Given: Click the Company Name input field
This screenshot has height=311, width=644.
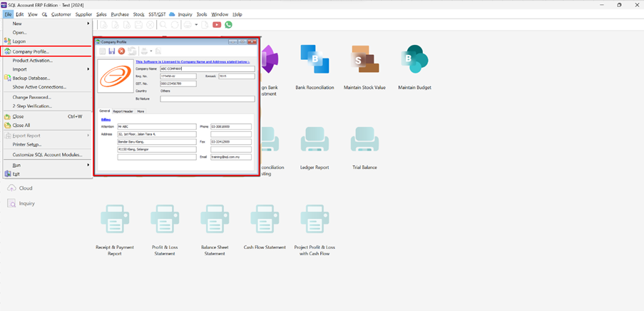Looking at the screenshot, I should pyautogui.click(x=207, y=69).
